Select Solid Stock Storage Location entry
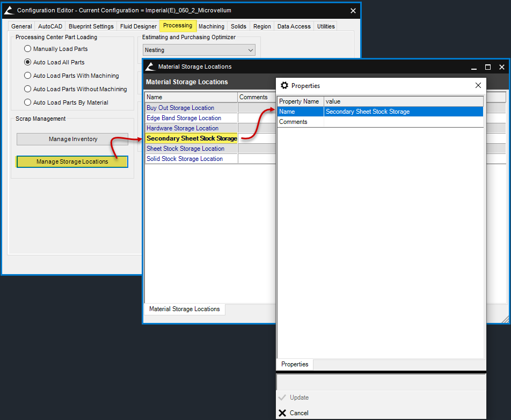 185,159
